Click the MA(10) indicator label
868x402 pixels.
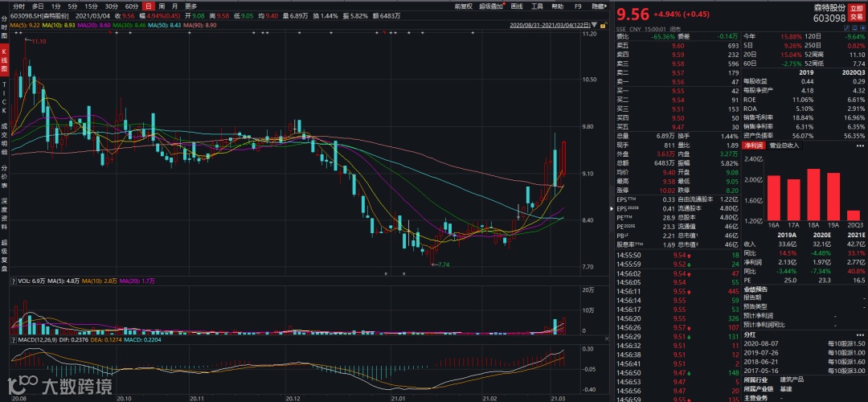pos(60,26)
